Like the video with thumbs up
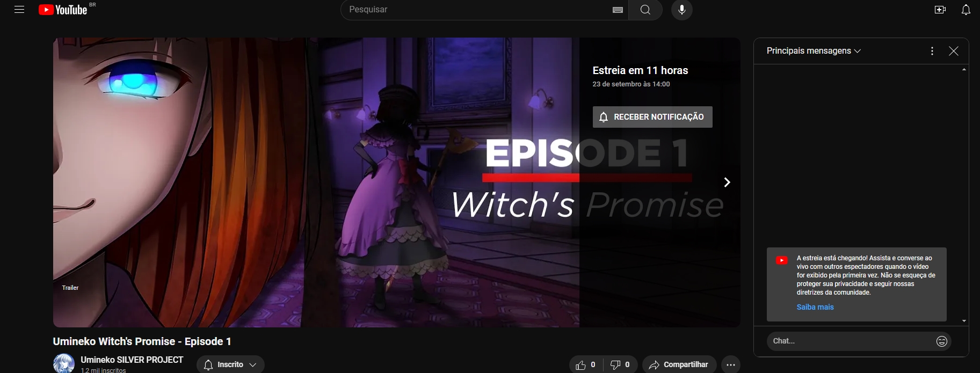The width and height of the screenshot is (980, 373). (x=586, y=365)
